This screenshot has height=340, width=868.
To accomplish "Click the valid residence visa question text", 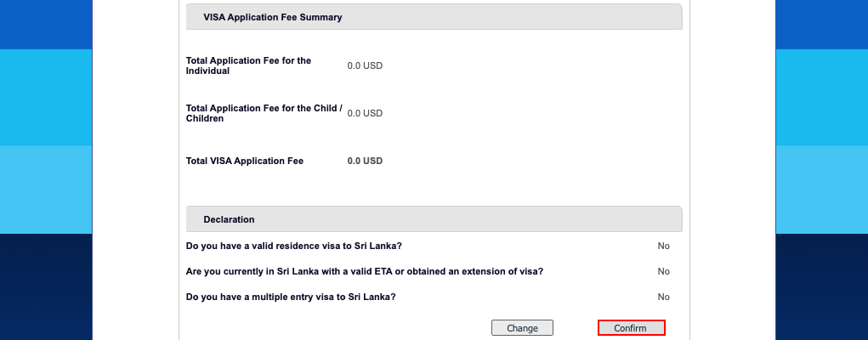I will pos(294,246).
